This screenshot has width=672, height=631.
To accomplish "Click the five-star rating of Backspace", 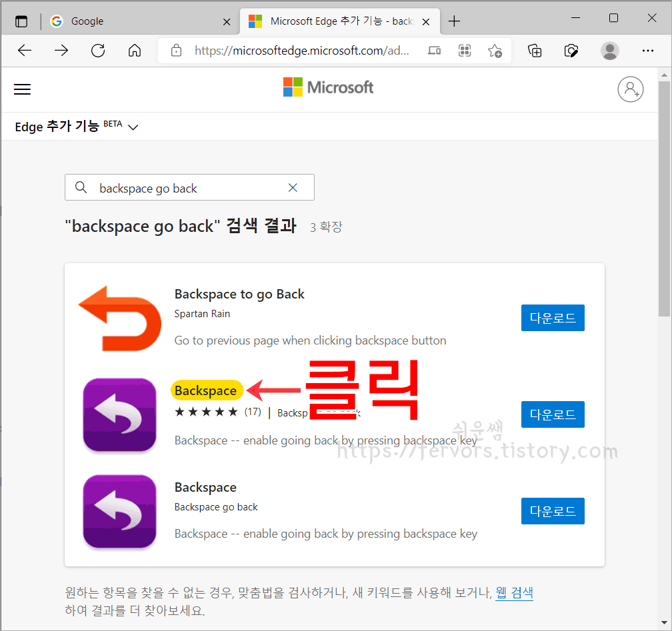I will tap(206, 412).
